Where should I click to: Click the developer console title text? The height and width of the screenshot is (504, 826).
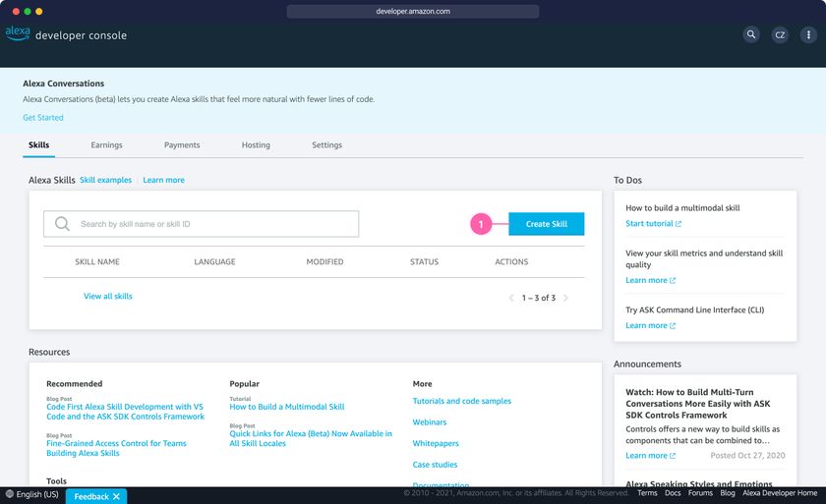click(x=81, y=35)
